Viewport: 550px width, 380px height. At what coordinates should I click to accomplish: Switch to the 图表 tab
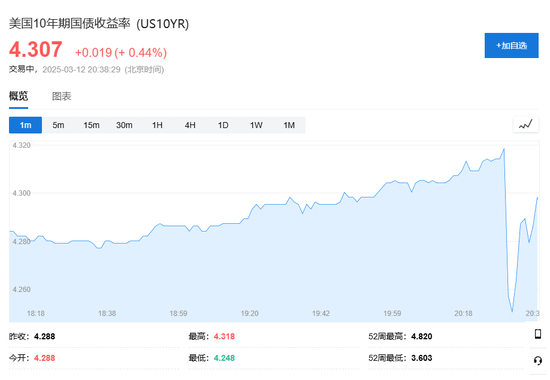61,96
